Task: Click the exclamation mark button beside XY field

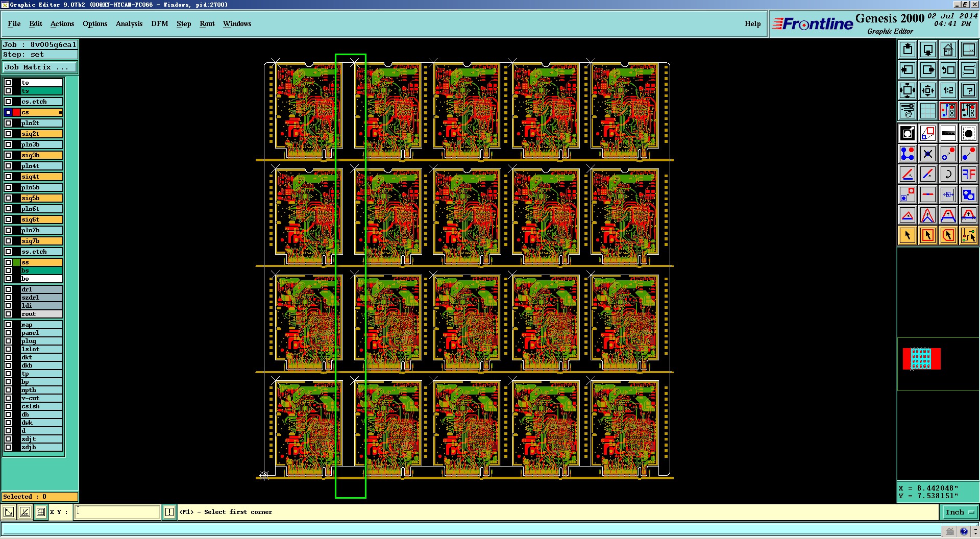Action: 169,512
